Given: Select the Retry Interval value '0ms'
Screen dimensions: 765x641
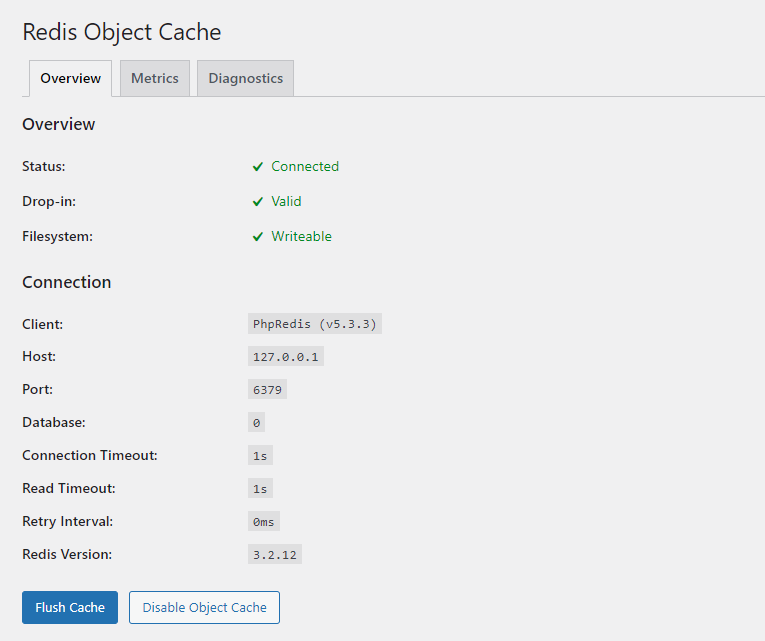Looking at the screenshot, I should [x=263, y=521].
